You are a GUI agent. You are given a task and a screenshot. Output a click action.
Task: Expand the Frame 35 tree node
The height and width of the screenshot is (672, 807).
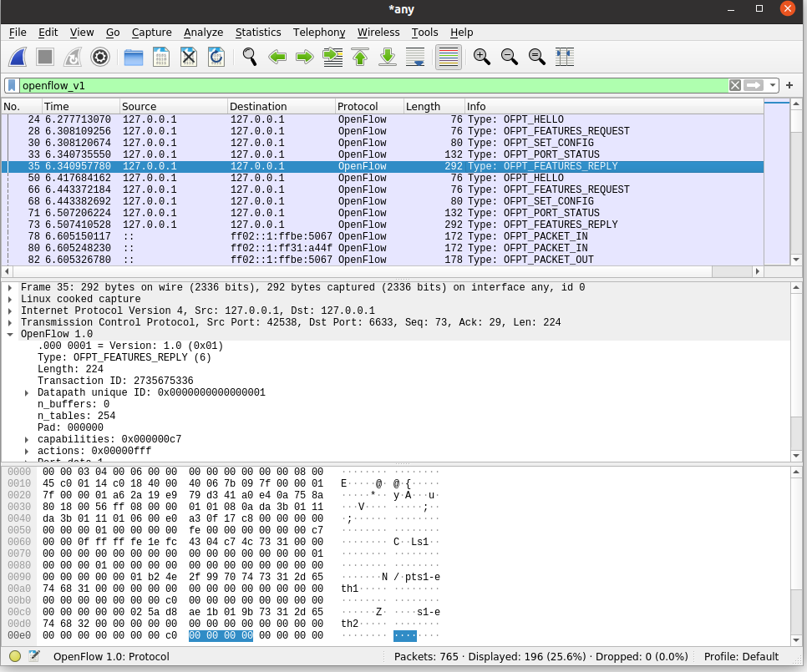tap(10, 287)
